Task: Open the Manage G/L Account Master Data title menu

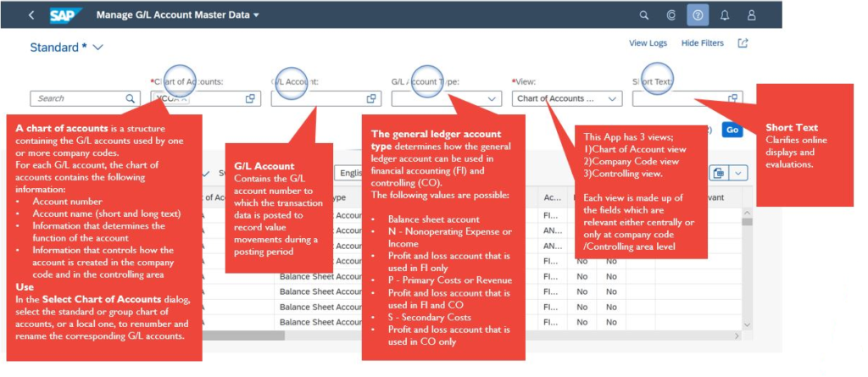Action: pyautogui.click(x=178, y=15)
